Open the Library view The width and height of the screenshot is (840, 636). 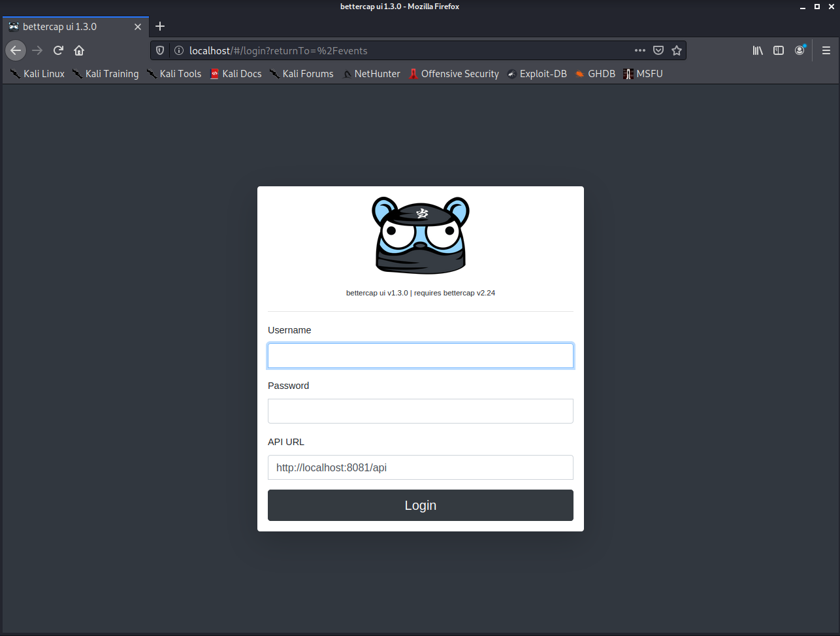[758, 50]
